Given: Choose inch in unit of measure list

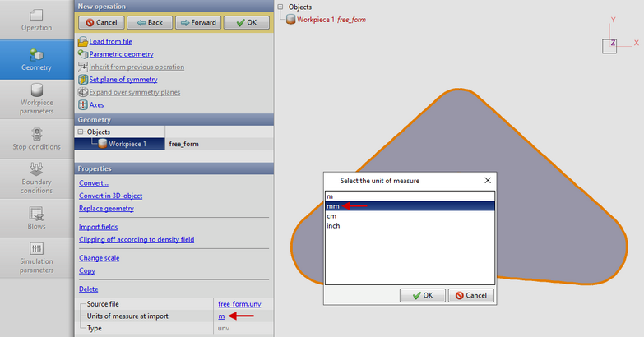Looking at the screenshot, I should 334,225.
